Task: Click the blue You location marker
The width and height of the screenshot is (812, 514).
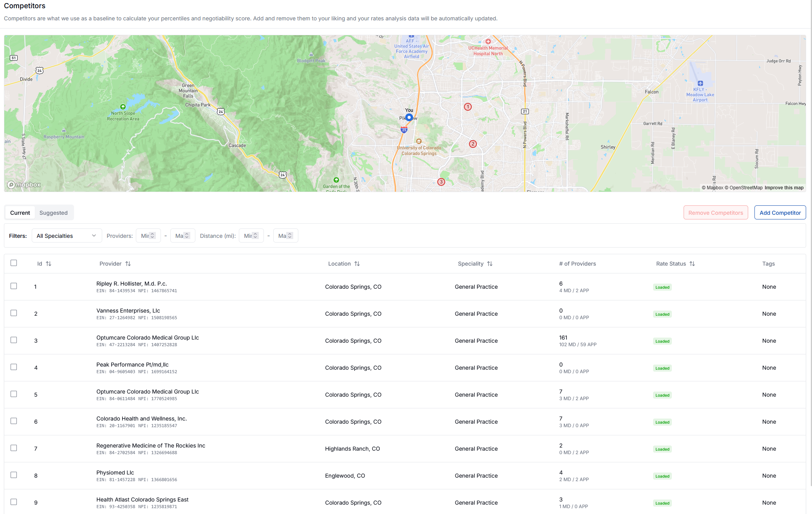Action: [x=409, y=117]
